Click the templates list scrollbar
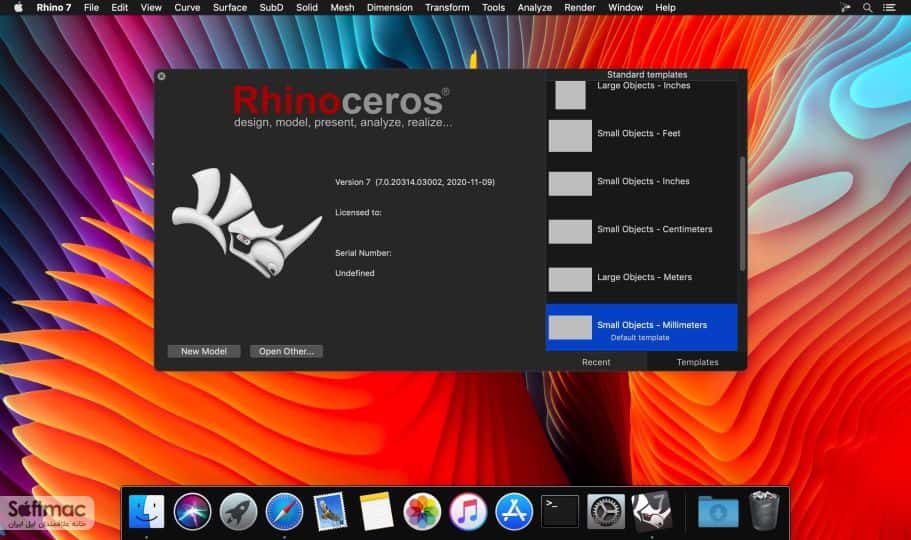 [x=742, y=213]
